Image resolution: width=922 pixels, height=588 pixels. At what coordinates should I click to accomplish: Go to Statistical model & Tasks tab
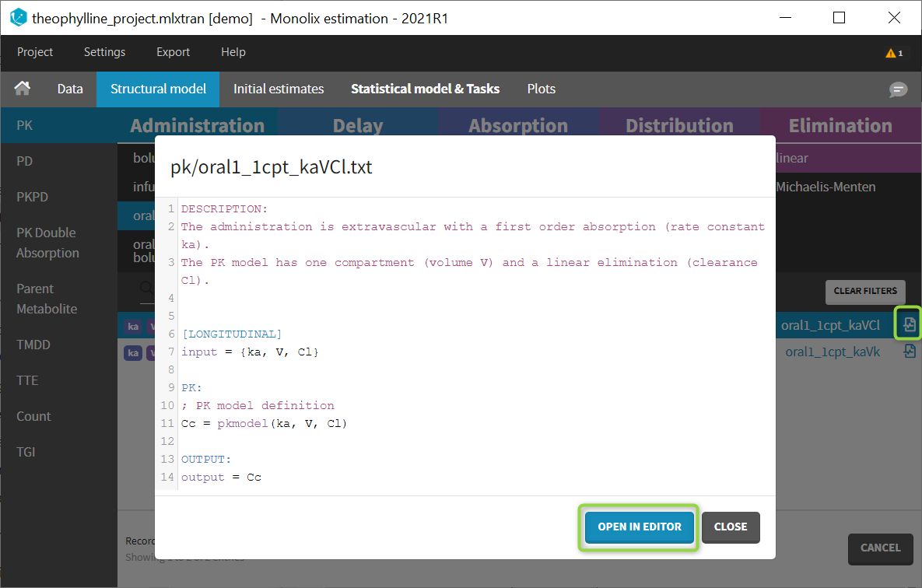tap(425, 89)
